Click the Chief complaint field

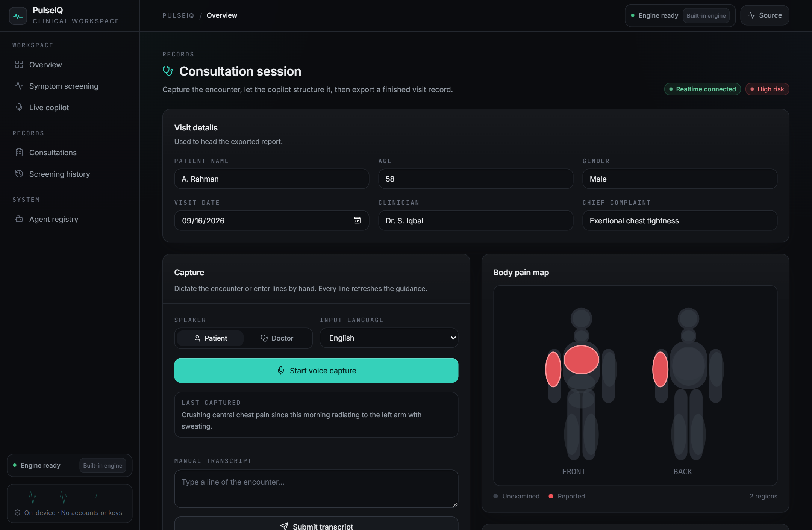tap(680, 220)
